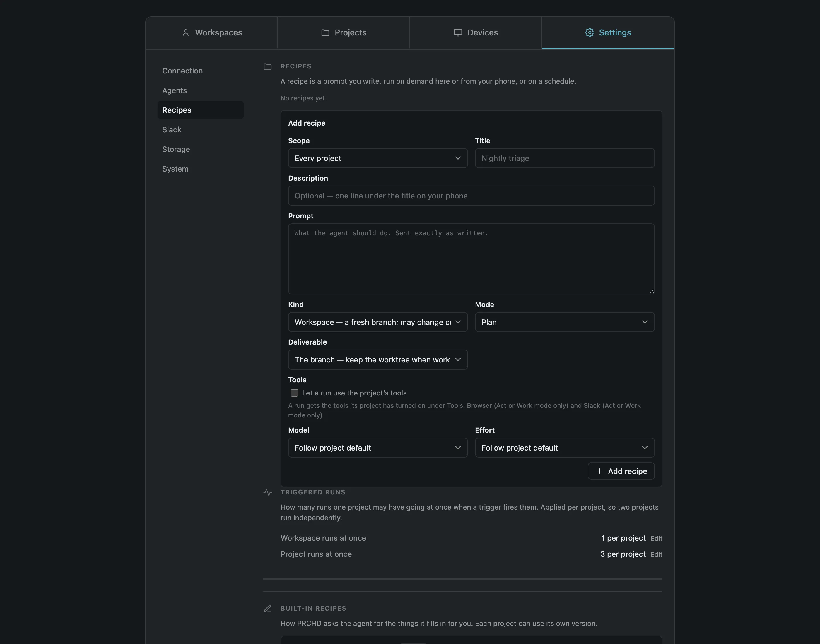Edit Project runs at once limit
This screenshot has width=820, height=644.
[x=656, y=555]
